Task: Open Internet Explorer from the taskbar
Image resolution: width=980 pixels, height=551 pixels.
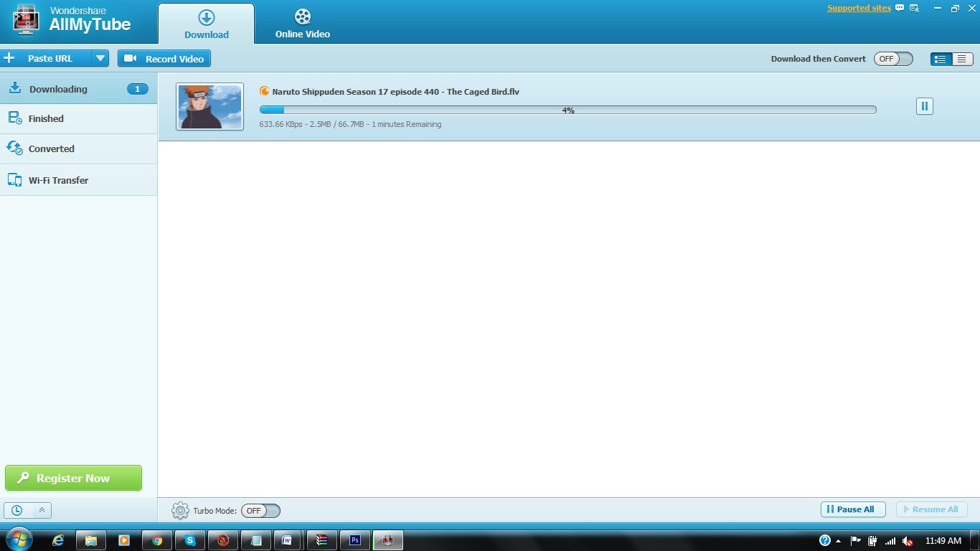Action: (x=58, y=540)
